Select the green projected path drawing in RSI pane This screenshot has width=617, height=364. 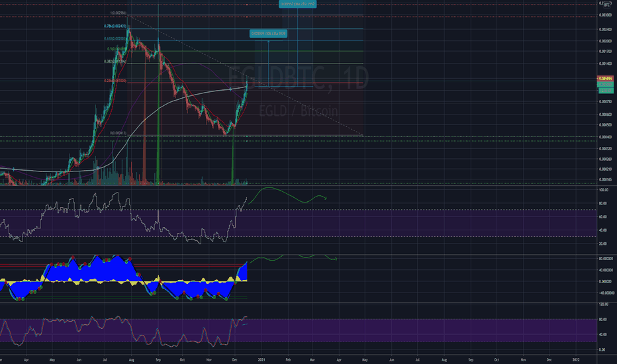pos(287,196)
